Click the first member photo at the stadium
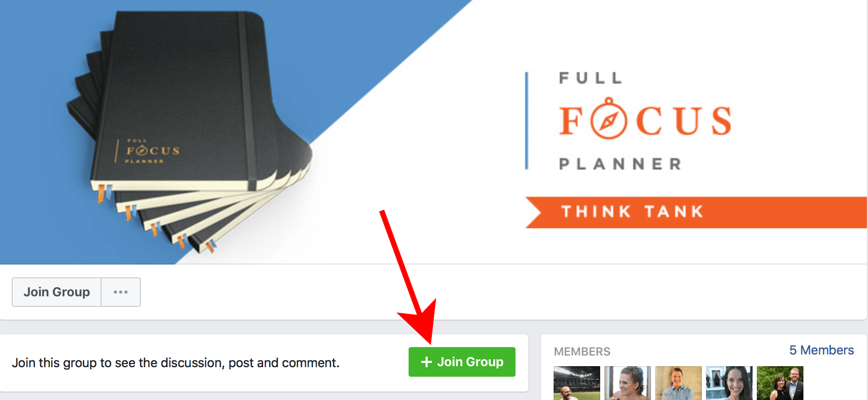The width and height of the screenshot is (868, 400). point(577,383)
